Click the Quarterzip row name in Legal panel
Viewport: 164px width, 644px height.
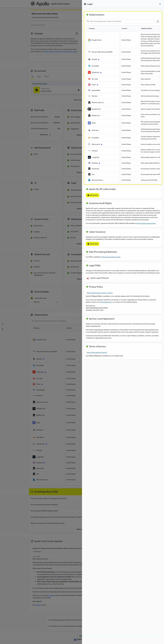95,169
